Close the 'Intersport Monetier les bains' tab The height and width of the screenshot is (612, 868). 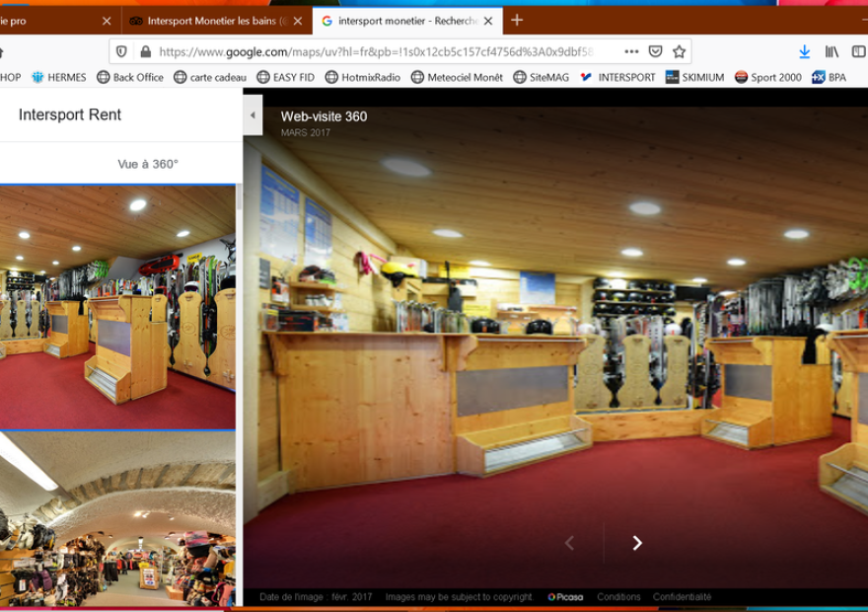tap(298, 21)
